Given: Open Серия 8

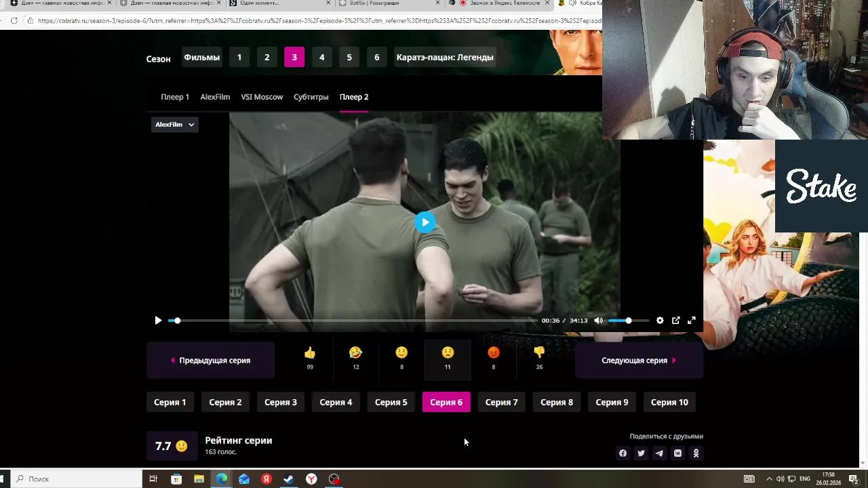Looking at the screenshot, I should (557, 403).
